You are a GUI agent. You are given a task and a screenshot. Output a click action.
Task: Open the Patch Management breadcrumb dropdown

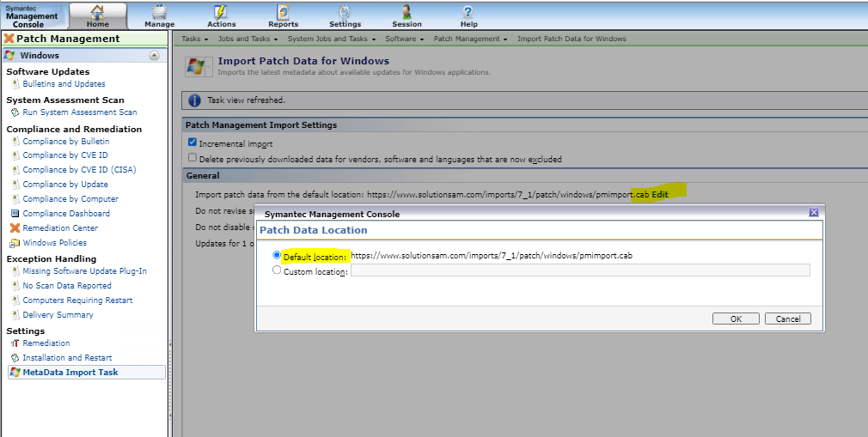click(x=471, y=39)
